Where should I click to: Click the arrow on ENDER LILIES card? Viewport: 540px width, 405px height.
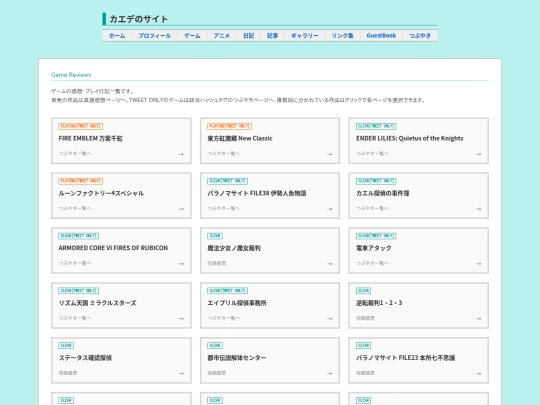[478, 154]
